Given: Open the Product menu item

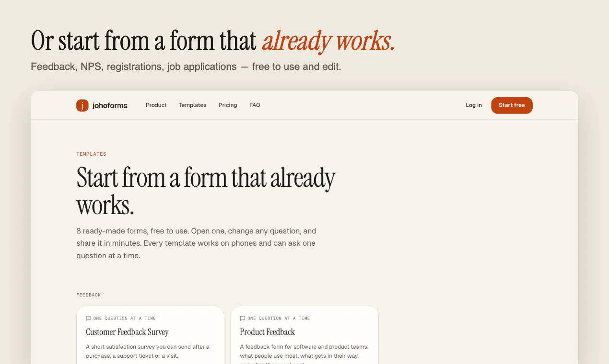Looking at the screenshot, I should click(x=156, y=105).
